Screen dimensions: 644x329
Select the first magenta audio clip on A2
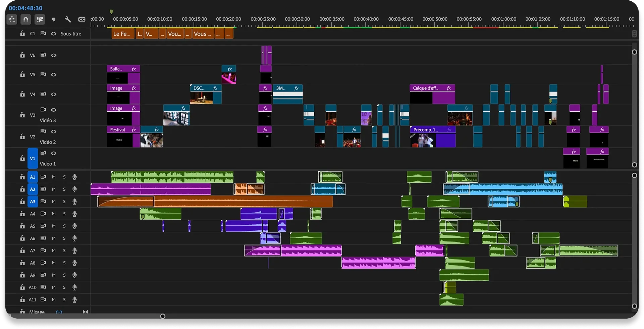pyautogui.click(x=151, y=189)
